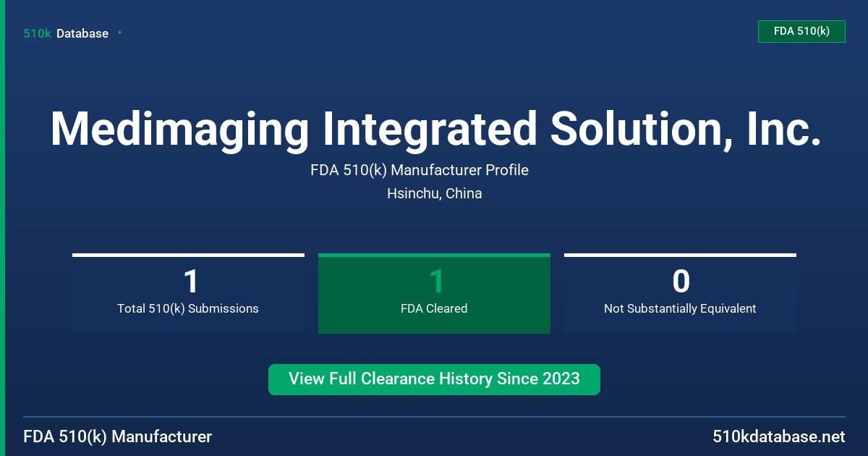
Task: Open View Full Clearance History Since 2023
Action: click(434, 379)
